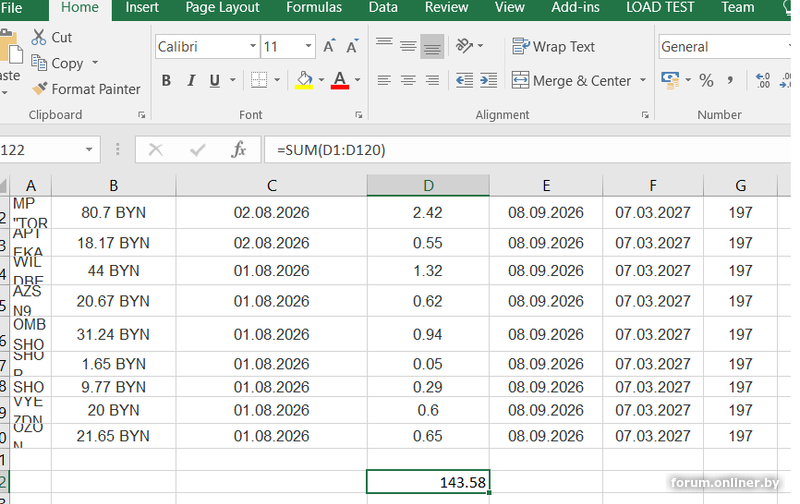The image size is (800, 504).
Task: Align text to the right
Action: [432, 80]
